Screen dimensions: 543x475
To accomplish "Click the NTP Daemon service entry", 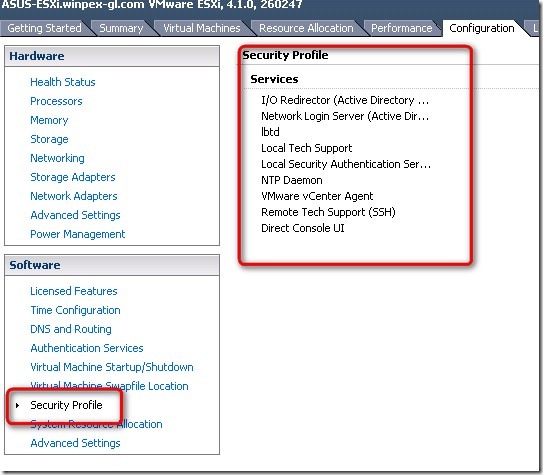I will tap(292, 180).
